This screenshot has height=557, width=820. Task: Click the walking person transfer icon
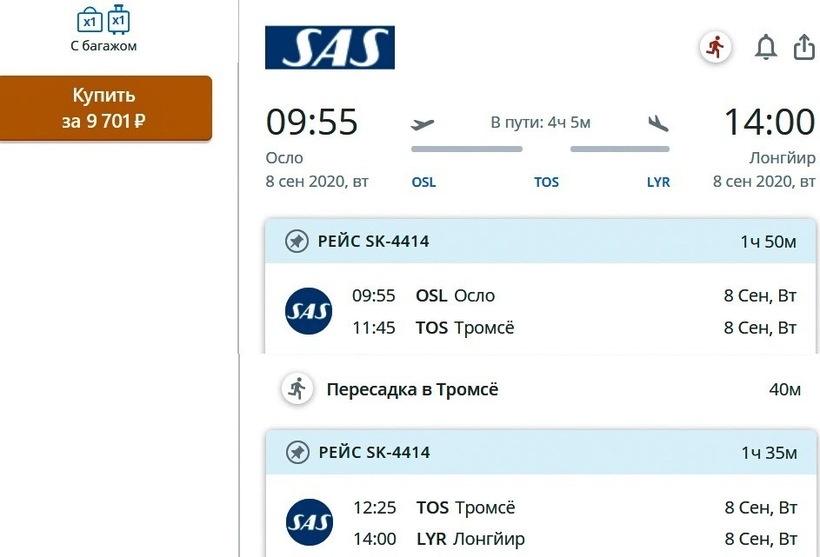click(x=296, y=388)
